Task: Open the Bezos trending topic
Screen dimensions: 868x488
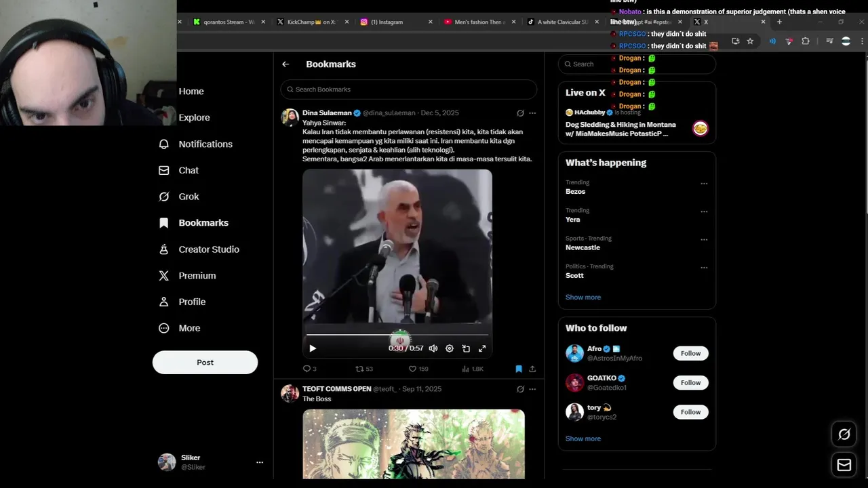Action: click(x=575, y=192)
